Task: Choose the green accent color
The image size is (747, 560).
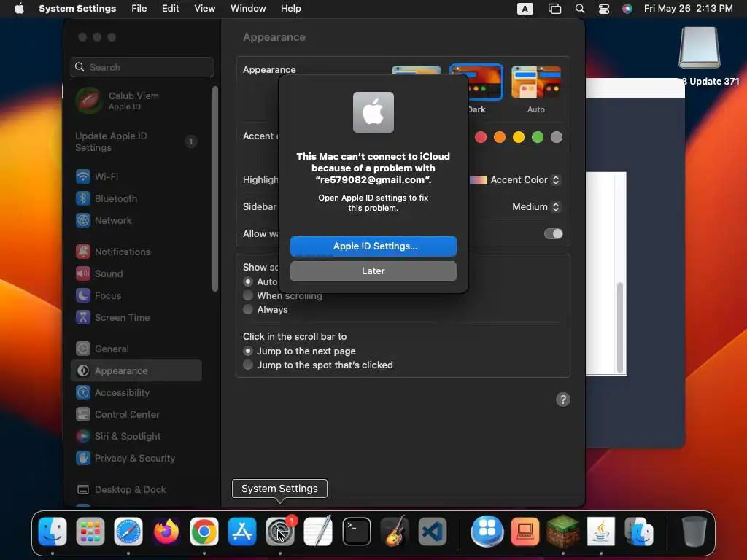Action: [x=538, y=137]
